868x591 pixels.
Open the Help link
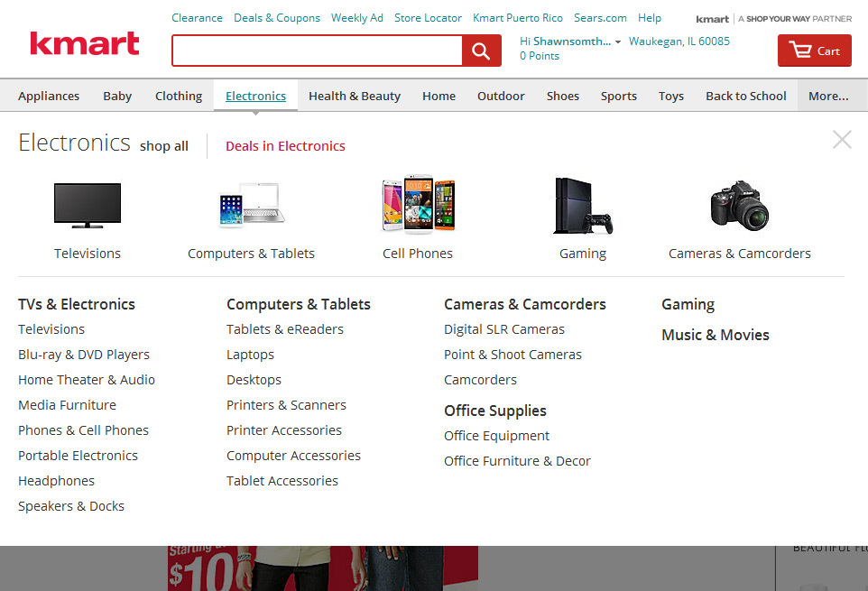650,18
